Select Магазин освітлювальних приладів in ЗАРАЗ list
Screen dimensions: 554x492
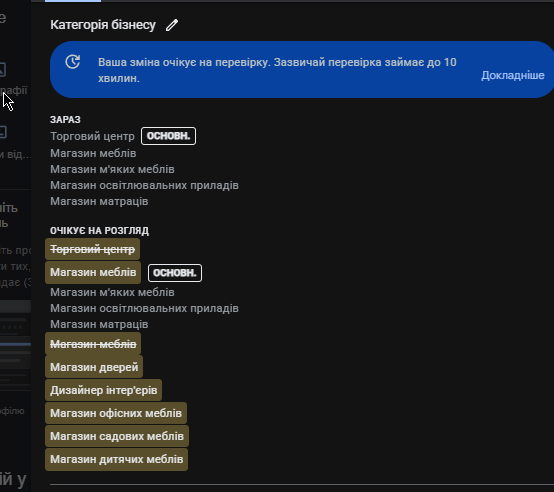(145, 185)
